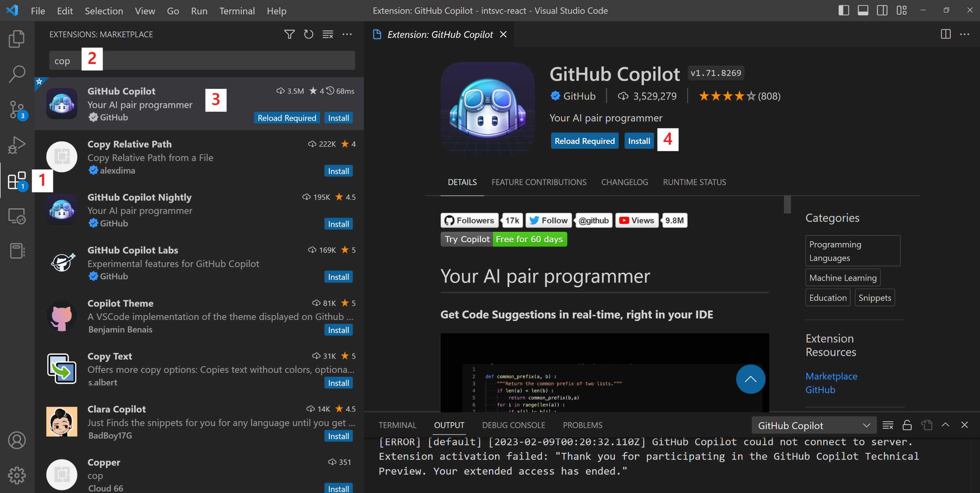The width and height of the screenshot is (980, 493).
Task: Refresh the extensions marketplace list
Action: pyautogui.click(x=308, y=34)
